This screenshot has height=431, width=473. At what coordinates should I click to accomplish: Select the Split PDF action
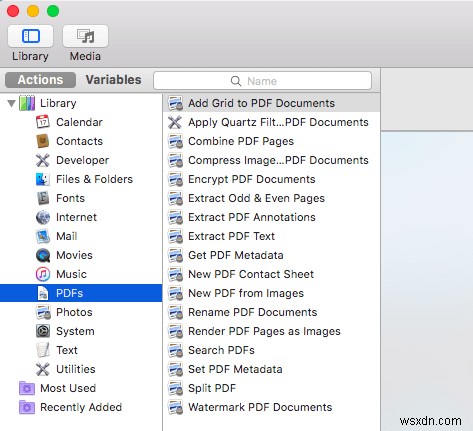pos(271,388)
